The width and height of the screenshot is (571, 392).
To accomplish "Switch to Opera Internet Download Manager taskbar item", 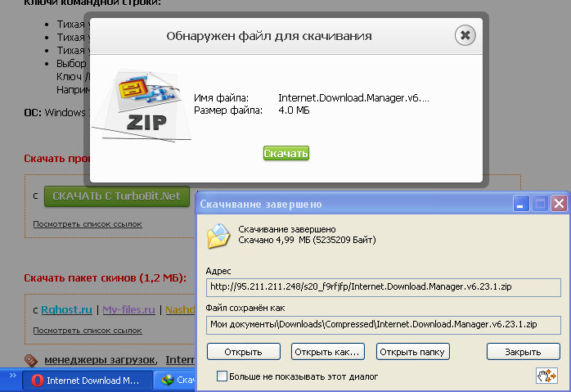I will pos(87,381).
